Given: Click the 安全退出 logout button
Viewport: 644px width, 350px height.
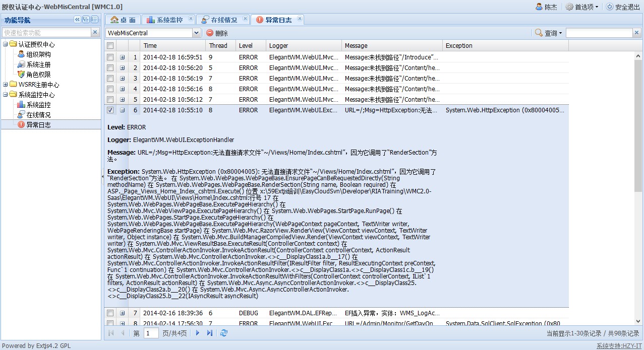Looking at the screenshot, I should coord(623,7).
